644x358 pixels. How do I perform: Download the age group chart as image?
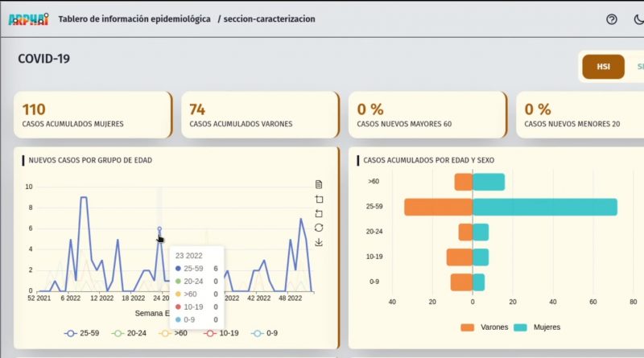pos(319,242)
